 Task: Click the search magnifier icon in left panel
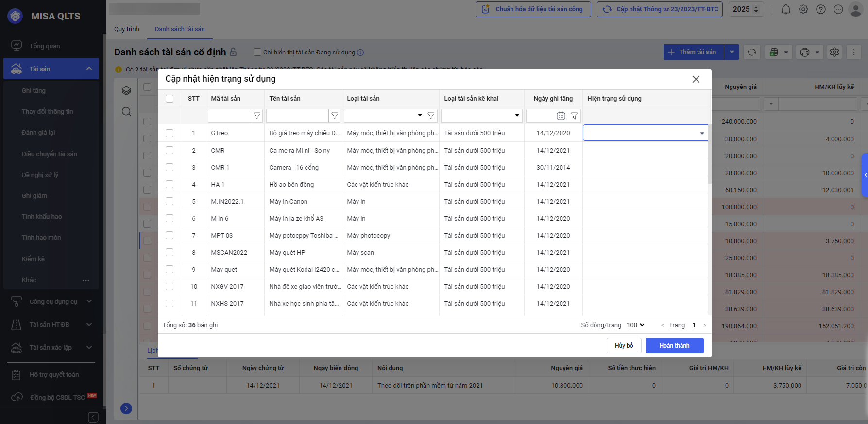tap(126, 112)
